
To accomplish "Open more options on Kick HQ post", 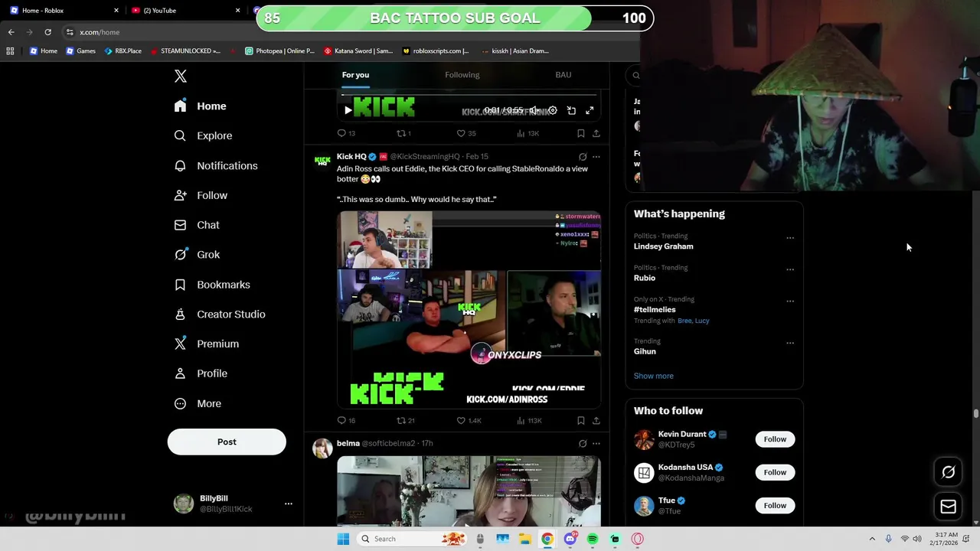I will pos(596,157).
